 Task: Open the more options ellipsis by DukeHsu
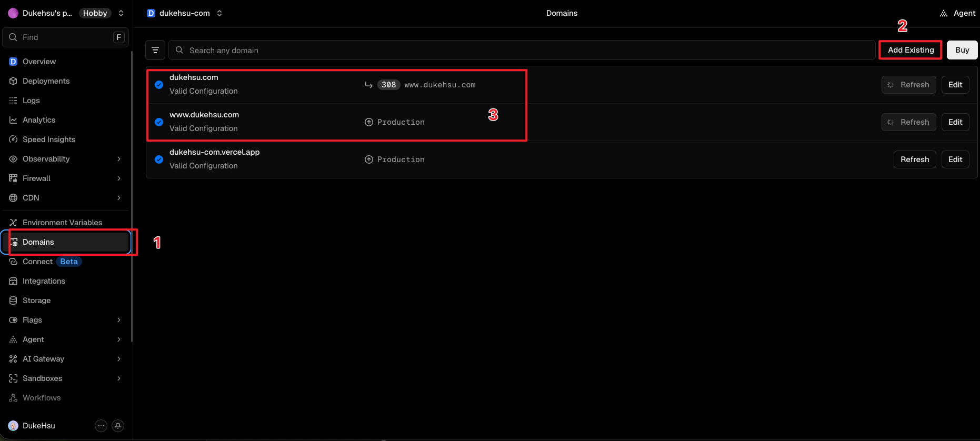tap(101, 426)
